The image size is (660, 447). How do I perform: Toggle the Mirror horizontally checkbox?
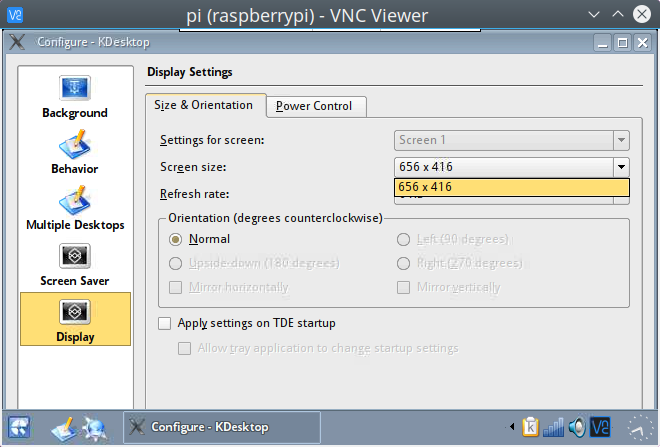click(x=177, y=287)
